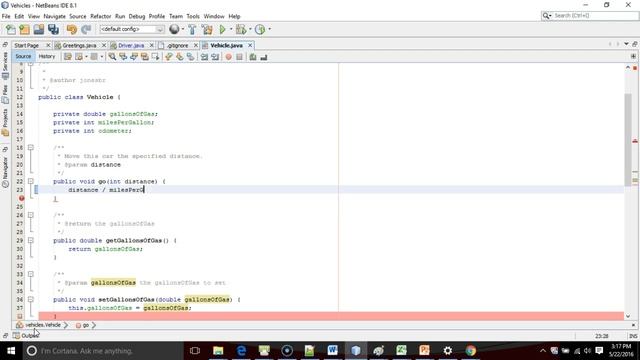Viewport: 640px width, 360px height.
Task: Click the Stop Macro Recording icon
Action: pos(239,57)
